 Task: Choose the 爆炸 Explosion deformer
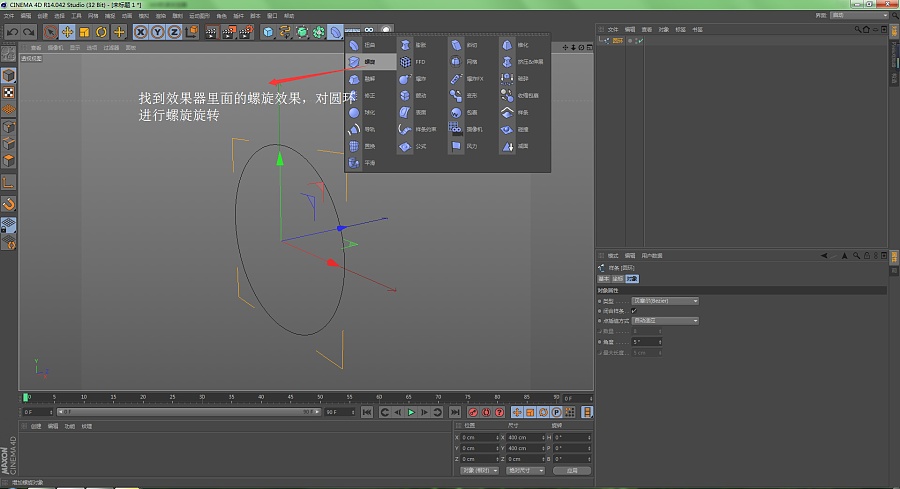(x=421, y=79)
